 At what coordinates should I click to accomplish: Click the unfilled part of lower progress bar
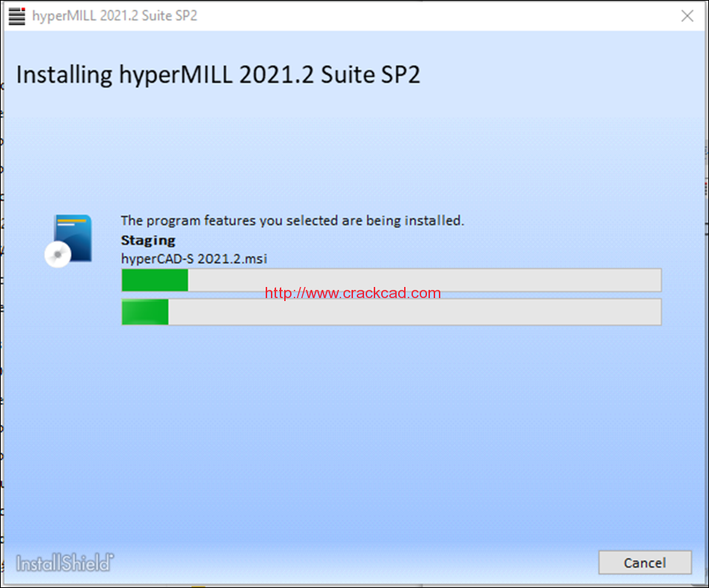coord(414,312)
